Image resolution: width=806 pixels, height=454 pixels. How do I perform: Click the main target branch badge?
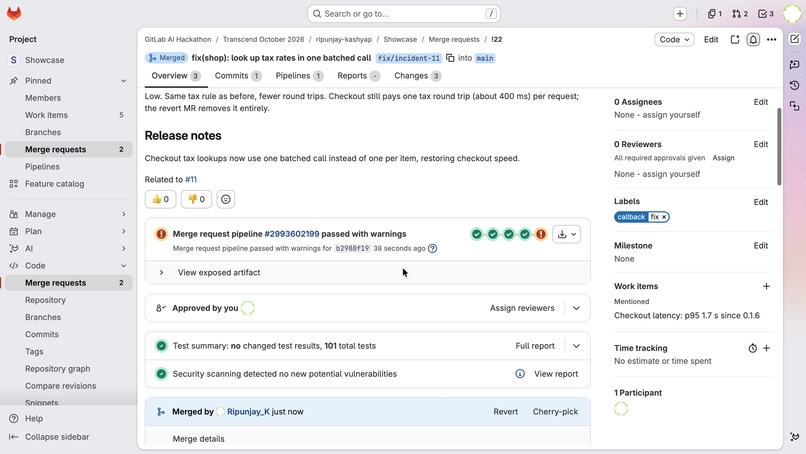tap(485, 58)
